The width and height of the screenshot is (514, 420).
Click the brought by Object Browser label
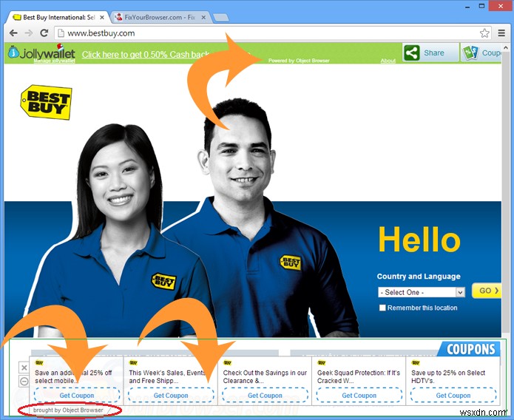pyautogui.click(x=68, y=410)
